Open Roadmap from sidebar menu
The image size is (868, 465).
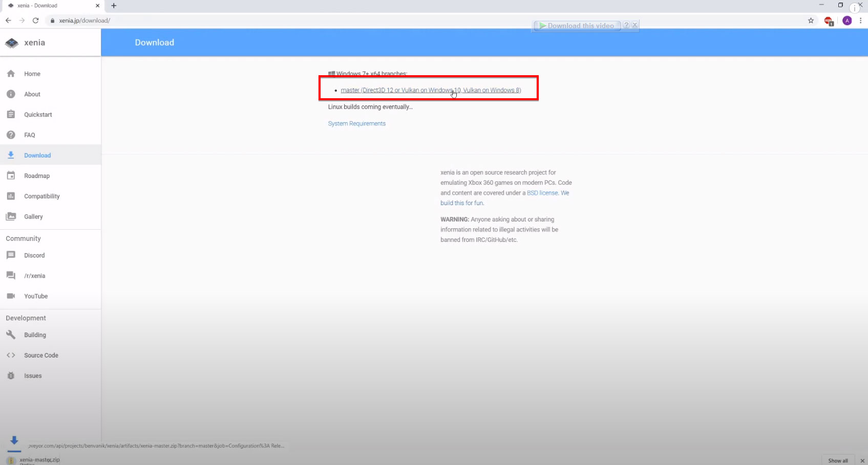pos(37,176)
